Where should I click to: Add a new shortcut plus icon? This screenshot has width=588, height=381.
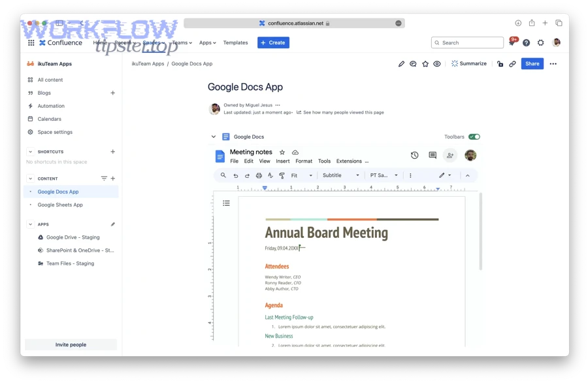click(113, 152)
